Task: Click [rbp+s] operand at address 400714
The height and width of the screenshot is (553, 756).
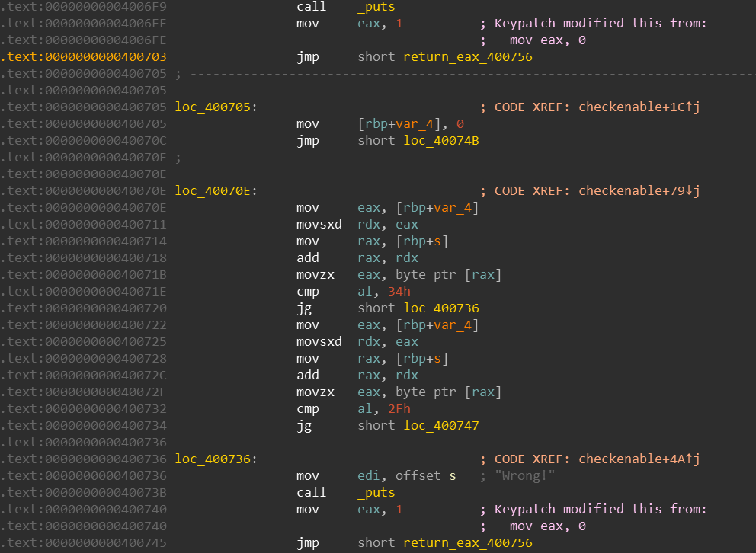Action: click(422, 241)
